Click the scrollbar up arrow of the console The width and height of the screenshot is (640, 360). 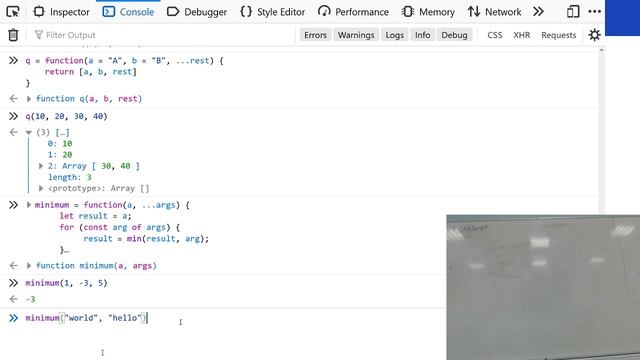coord(601,50)
